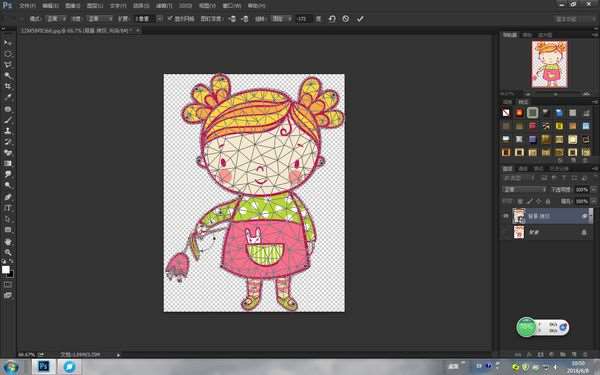Screen dimensions: 600x375
Task: Select the Brush tool
Action: click(7, 120)
